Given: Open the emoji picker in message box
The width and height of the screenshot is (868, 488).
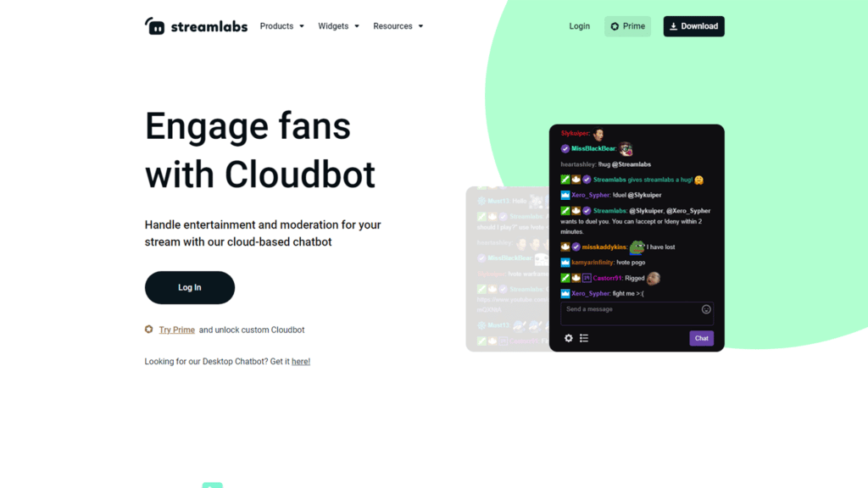Looking at the screenshot, I should [706, 309].
